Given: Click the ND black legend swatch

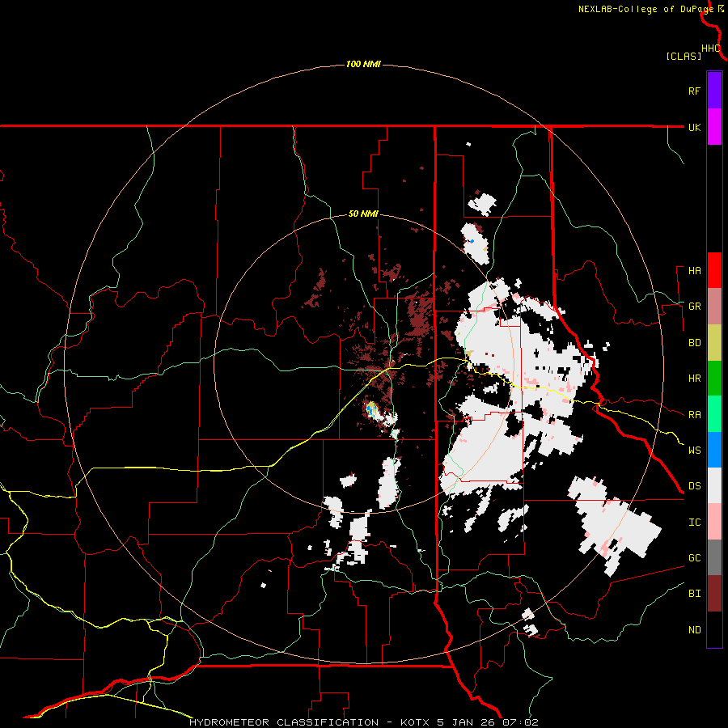Looking at the screenshot, I should coord(714,629).
